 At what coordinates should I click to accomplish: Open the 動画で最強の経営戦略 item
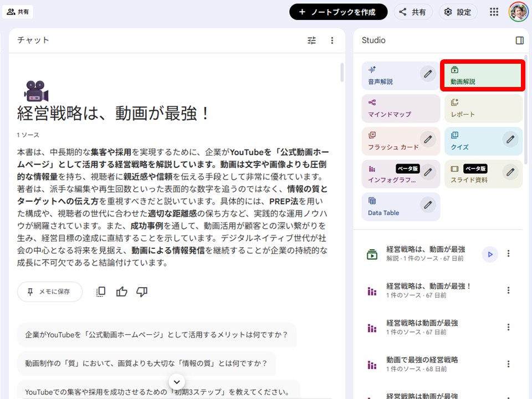tap(422, 364)
